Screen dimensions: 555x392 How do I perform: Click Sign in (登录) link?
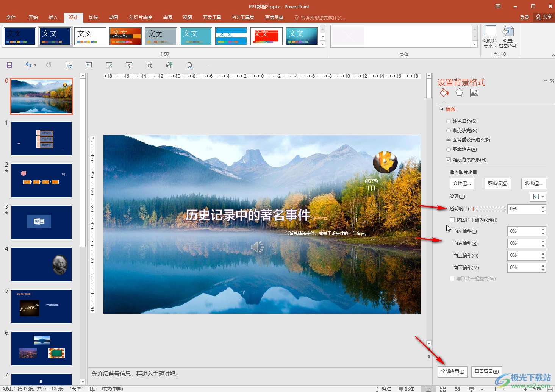point(525,17)
